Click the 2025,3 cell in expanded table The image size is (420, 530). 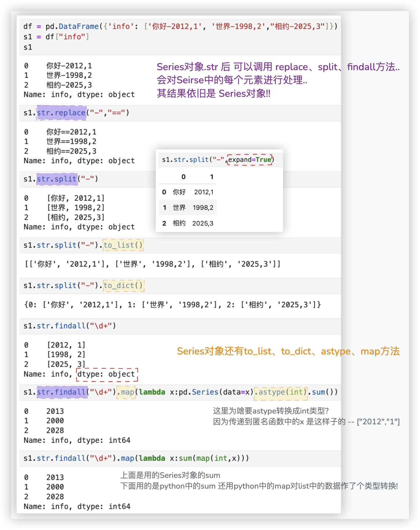[203, 223]
